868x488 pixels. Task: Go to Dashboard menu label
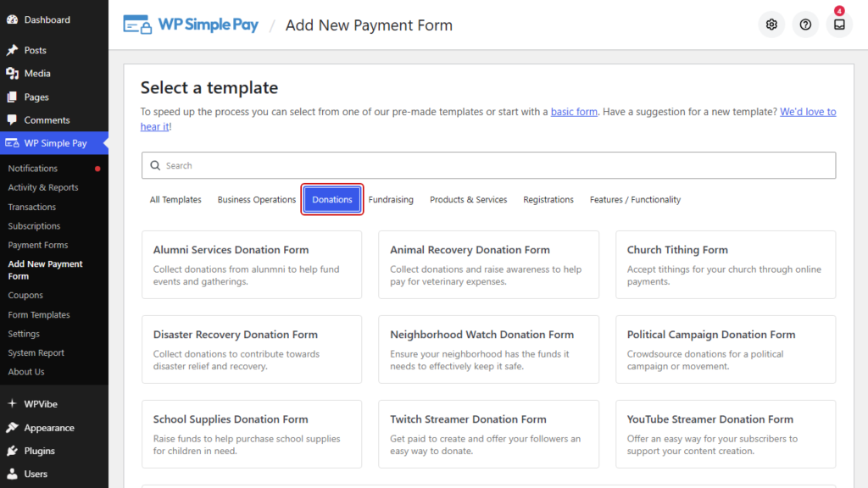pyautogui.click(x=47, y=20)
